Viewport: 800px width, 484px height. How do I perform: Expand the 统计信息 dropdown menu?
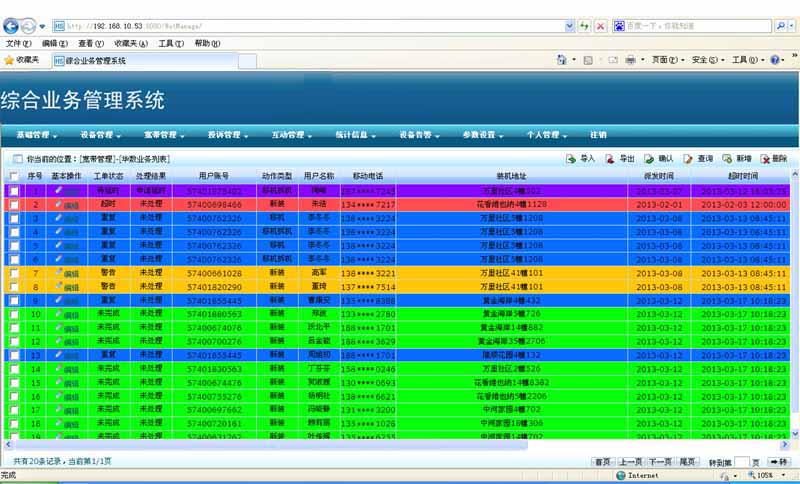355,134
